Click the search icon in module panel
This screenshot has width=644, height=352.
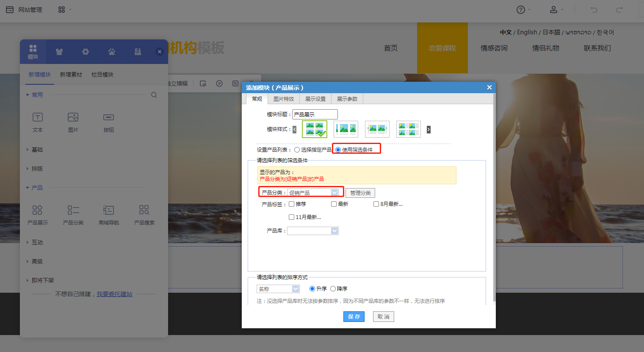tap(154, 95)
